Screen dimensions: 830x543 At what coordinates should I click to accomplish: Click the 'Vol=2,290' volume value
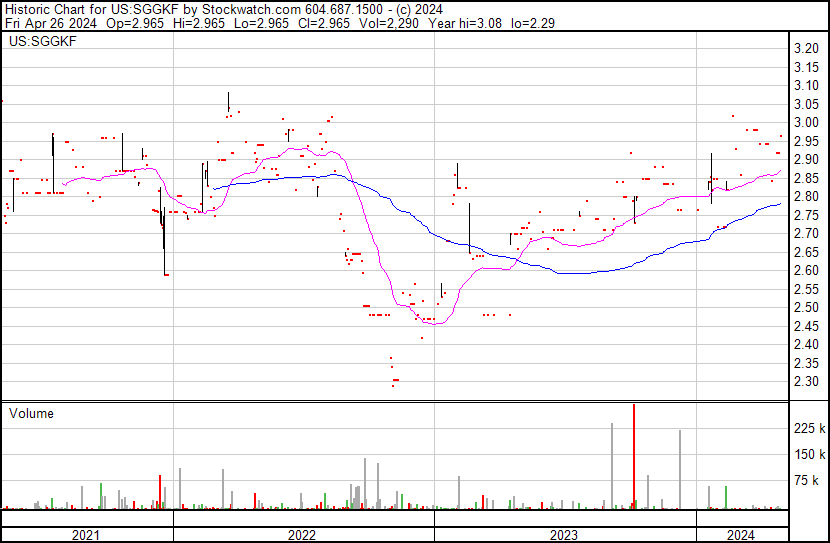click(389, 23)
